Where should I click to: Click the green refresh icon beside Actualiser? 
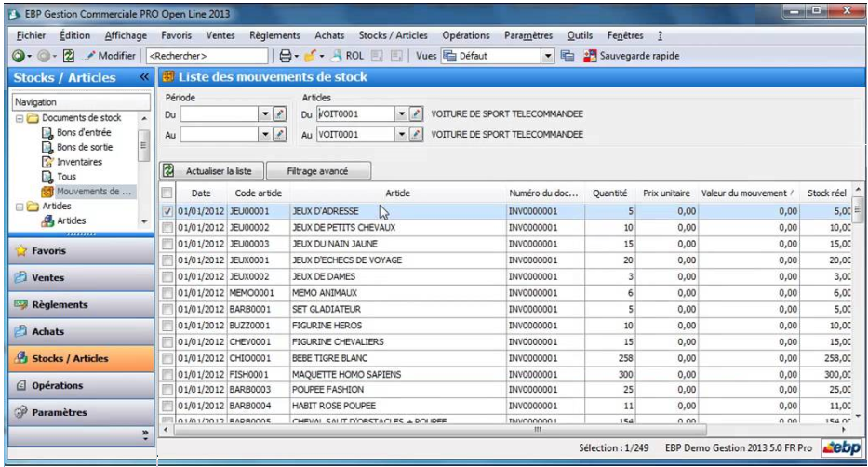pos(168,171)
